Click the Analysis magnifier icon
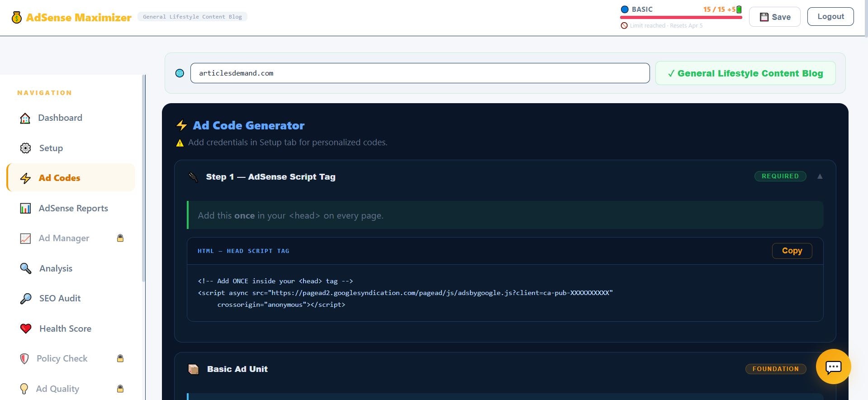The height and width of the screenshot is (400, 868). click(26, 268)
